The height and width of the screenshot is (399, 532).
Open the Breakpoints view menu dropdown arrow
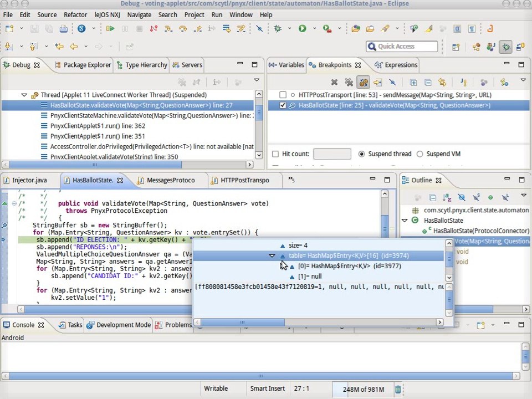click(523, 80)
